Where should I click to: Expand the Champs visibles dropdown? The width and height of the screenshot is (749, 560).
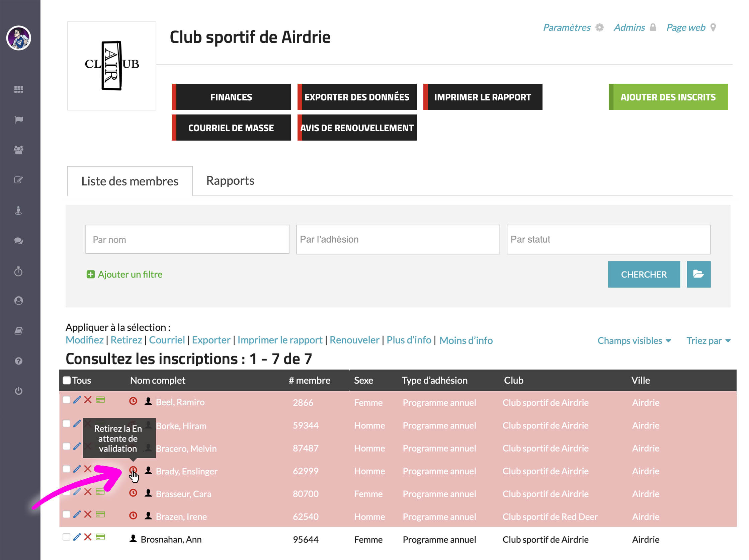(634, 341)
